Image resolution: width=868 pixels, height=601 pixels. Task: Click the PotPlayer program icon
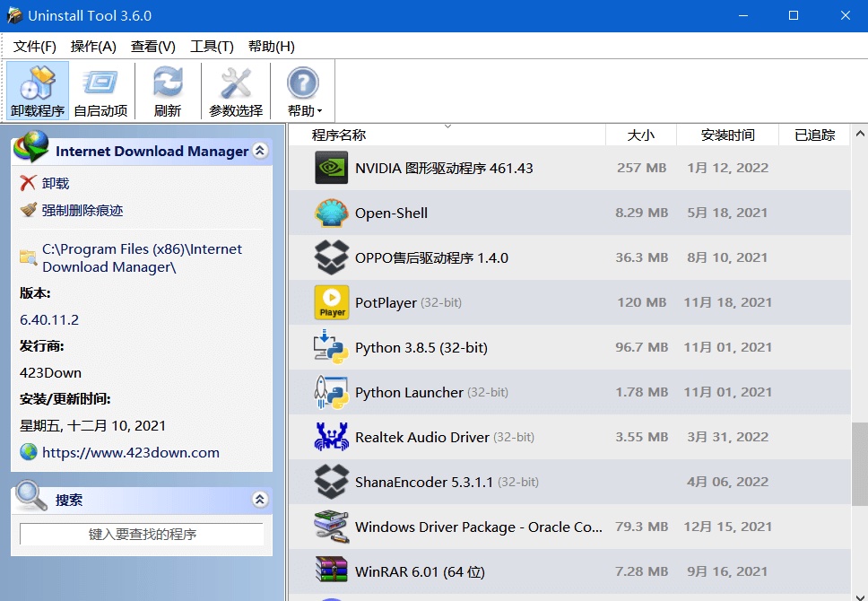(332, 302)
